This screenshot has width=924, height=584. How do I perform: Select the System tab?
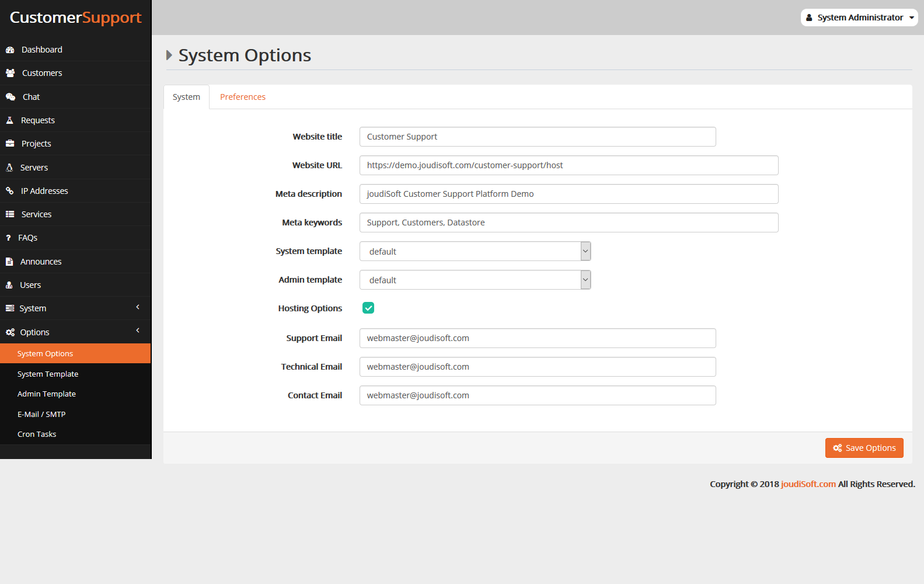click(186, 97)
